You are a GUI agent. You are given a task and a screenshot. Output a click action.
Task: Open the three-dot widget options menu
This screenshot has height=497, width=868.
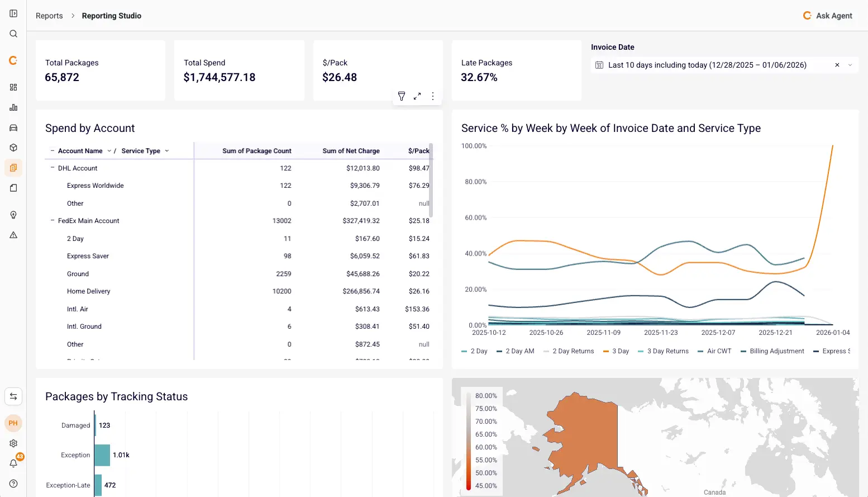pyautogui.click(x=433, y=96)
